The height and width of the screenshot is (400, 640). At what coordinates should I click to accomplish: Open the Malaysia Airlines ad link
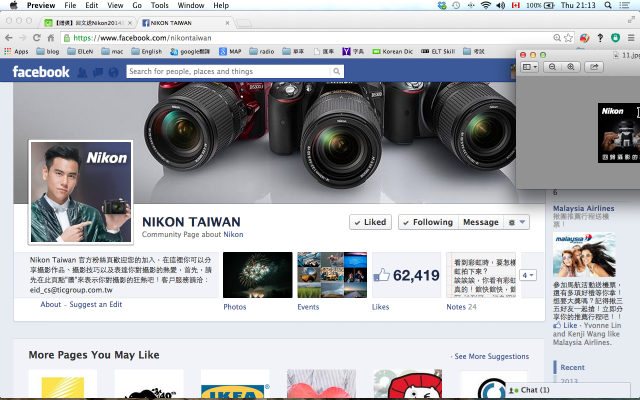tap(583, 208)
